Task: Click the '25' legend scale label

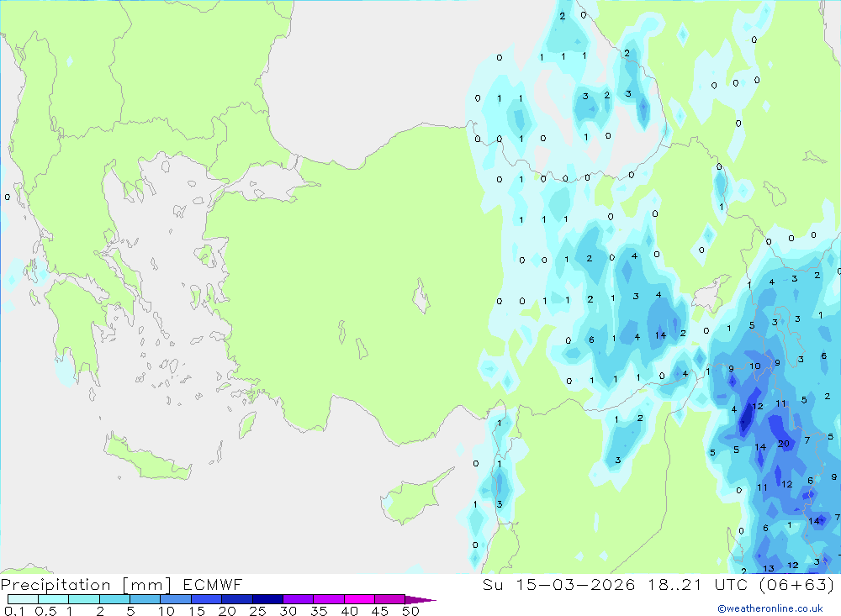Action: (x=257, y=611)
